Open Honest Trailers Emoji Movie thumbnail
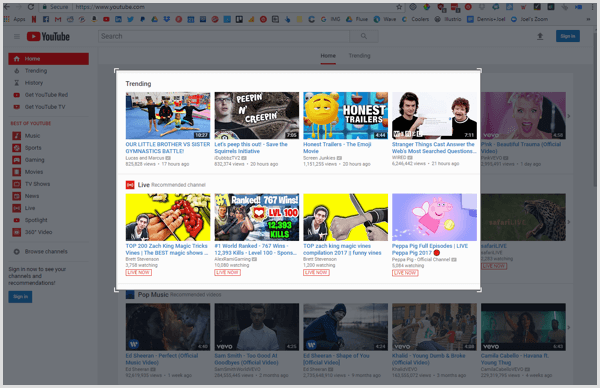This screenshot has width=600, height=388. [346, 116]
